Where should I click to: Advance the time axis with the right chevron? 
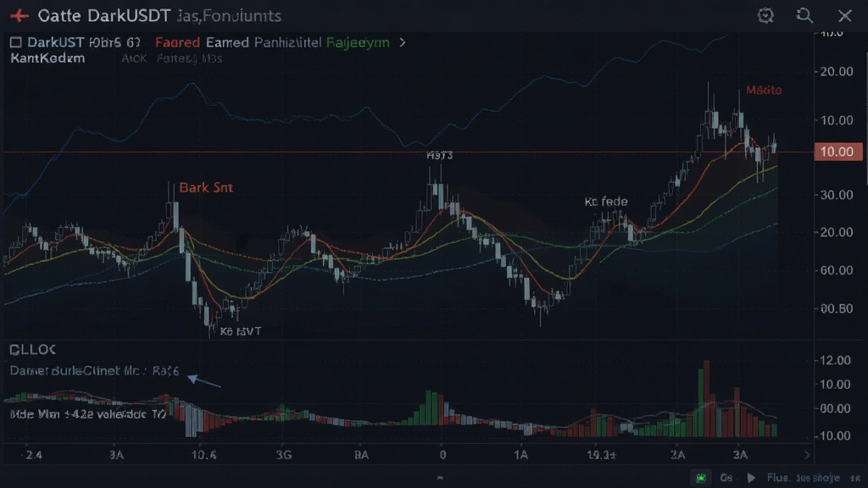click(807, 455)
